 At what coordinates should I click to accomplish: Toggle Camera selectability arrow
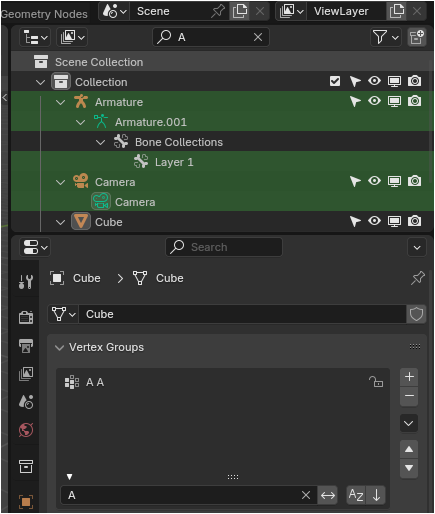coord(355,181)
